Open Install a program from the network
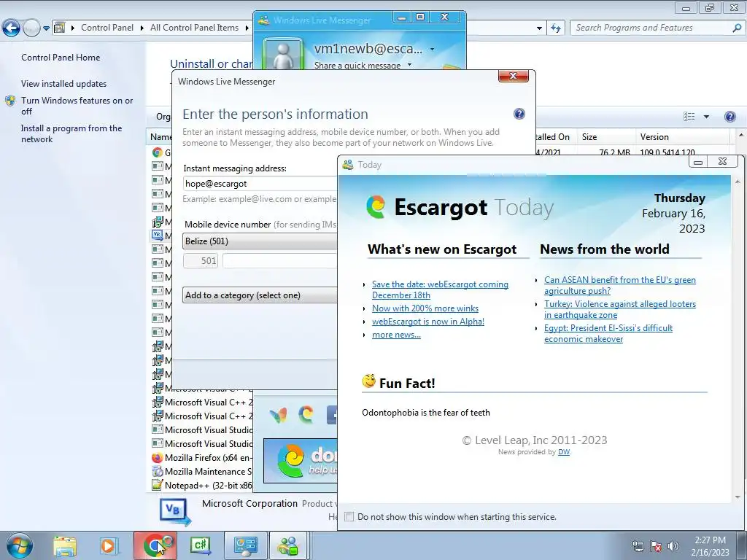 click(x=71, y=133)
